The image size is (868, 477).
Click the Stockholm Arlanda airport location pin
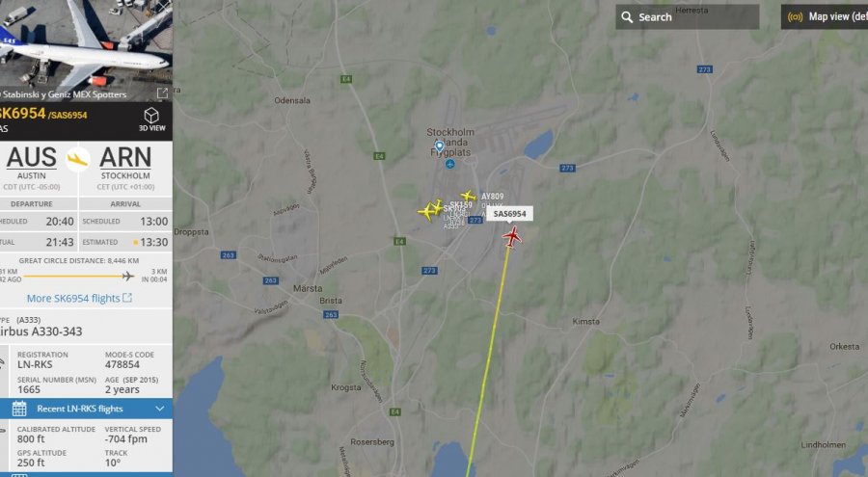440,146
